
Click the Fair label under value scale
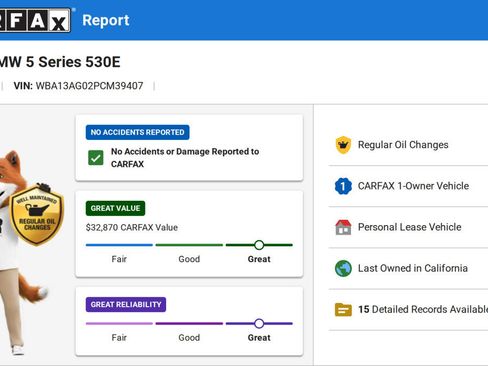119,259
